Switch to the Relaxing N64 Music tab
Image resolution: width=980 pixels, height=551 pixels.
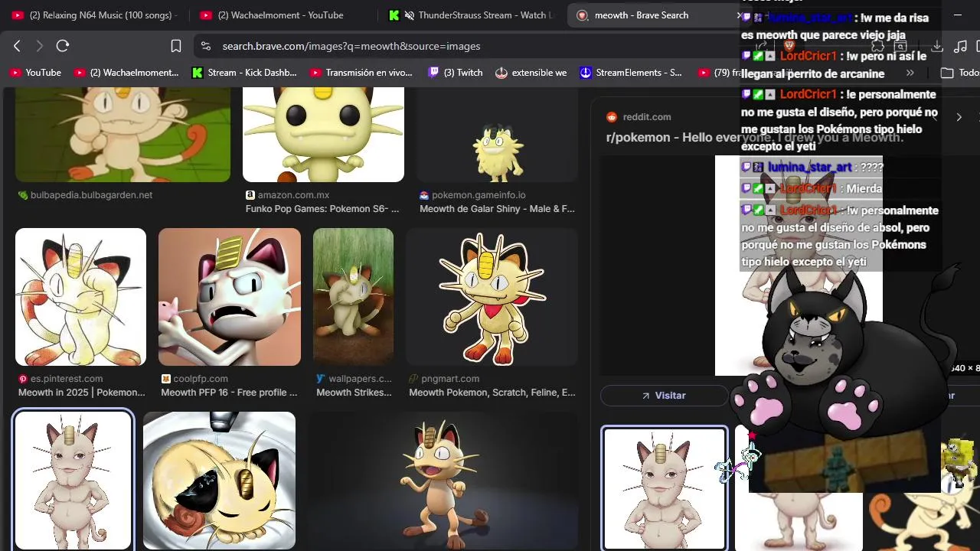pyautogui.click(x=95, y=15)
